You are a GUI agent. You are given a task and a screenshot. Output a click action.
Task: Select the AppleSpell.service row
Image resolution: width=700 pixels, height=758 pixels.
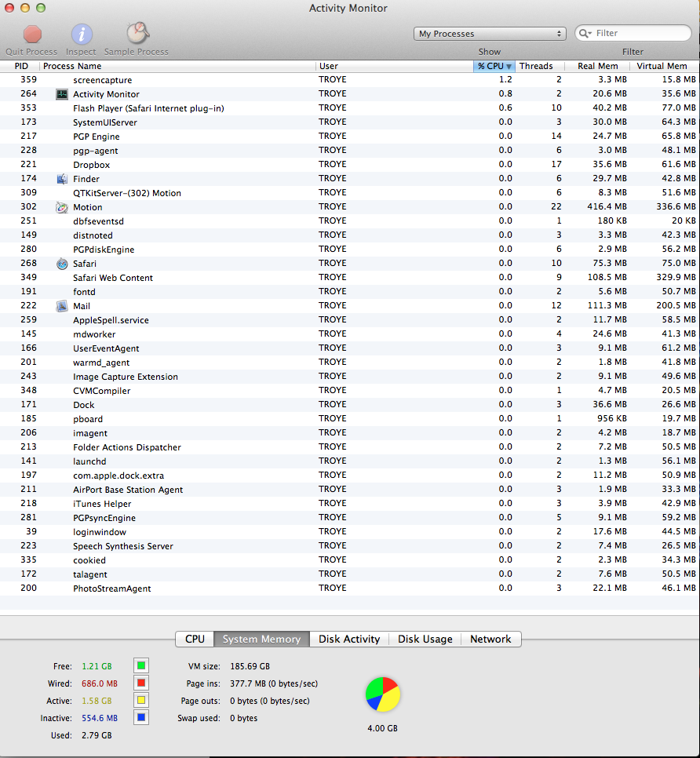pos(350,320)
